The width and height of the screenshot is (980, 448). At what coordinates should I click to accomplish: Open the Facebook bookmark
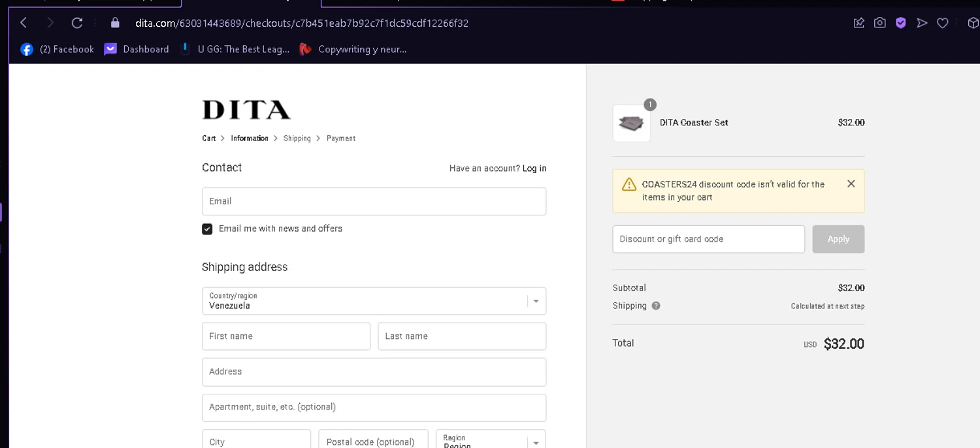57,49
